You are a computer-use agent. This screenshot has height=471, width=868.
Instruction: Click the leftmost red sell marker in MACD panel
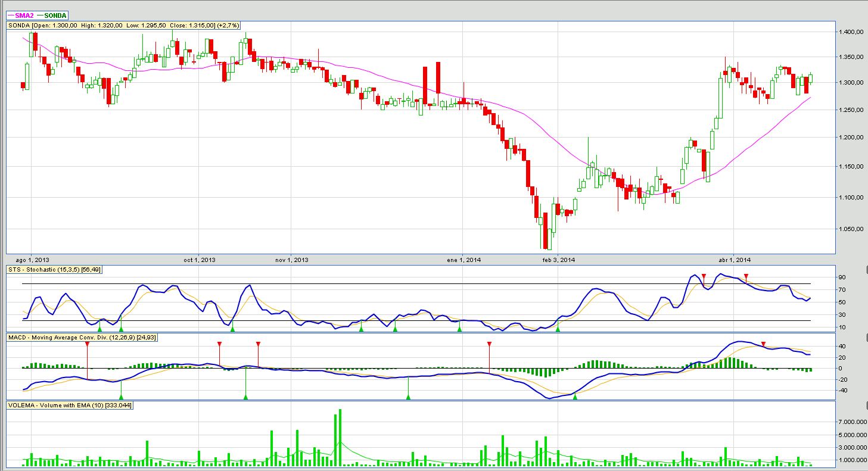(x=87, y=344)
